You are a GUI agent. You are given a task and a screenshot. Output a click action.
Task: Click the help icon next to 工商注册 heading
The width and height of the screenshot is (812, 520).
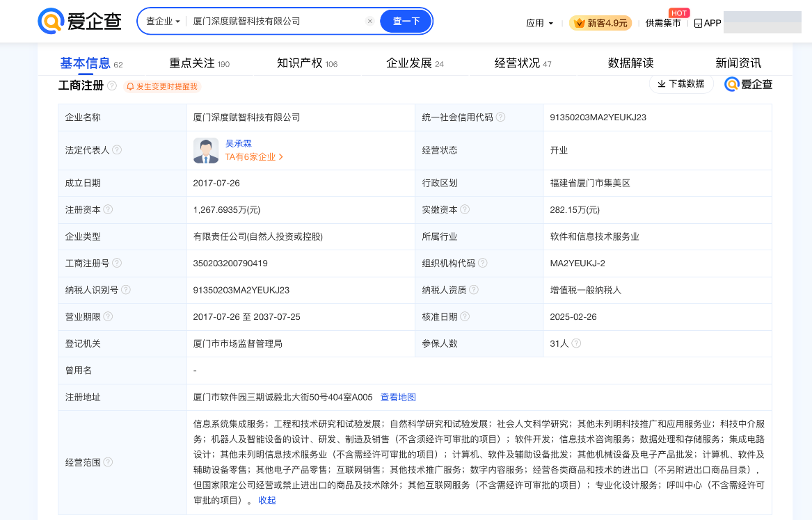(112, 86)
